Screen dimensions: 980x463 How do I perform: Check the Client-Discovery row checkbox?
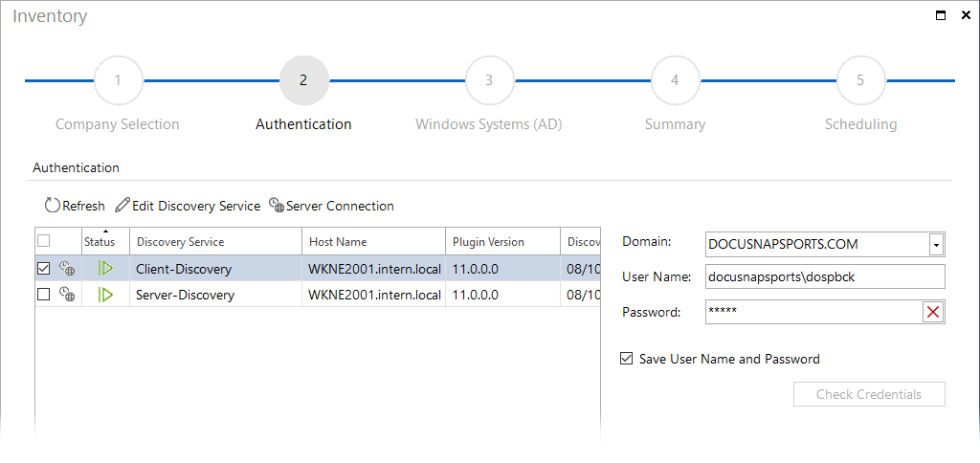point(44,270)
